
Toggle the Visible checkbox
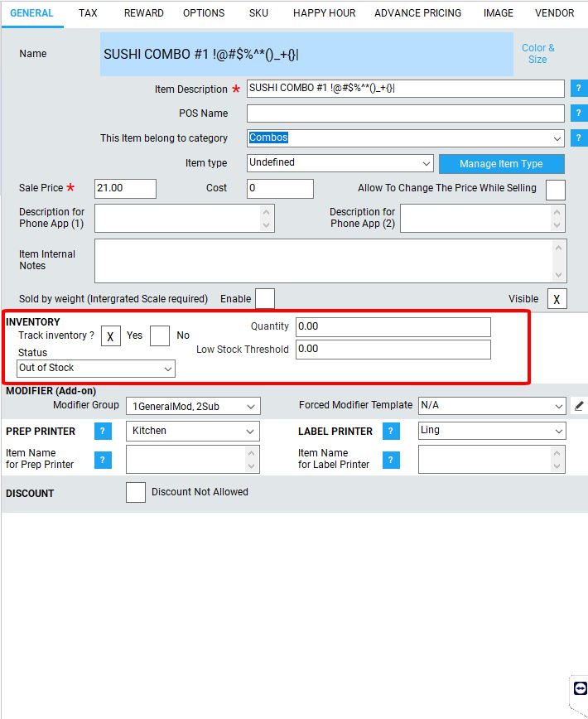(557, 299)
